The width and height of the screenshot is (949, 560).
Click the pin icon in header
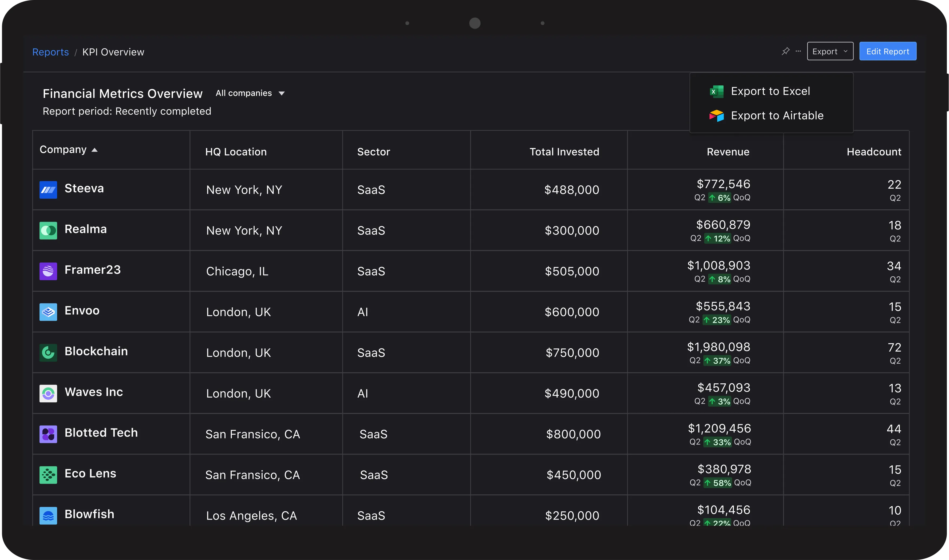[786, 51]
